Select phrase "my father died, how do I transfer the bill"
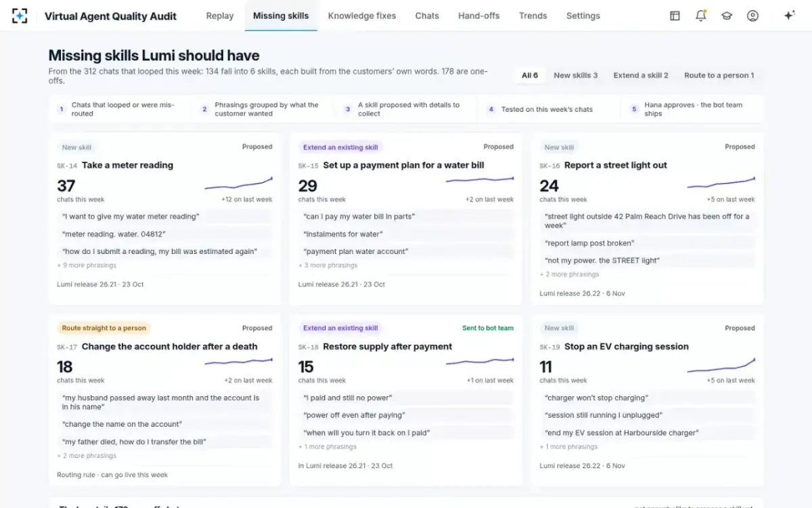Screen dimensions: 812x508 click(x=165, y=442)
